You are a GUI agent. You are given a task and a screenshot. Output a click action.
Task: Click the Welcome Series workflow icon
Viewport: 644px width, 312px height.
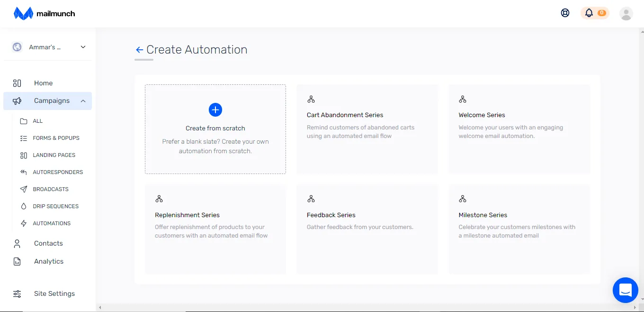click(x=463, y=99)
